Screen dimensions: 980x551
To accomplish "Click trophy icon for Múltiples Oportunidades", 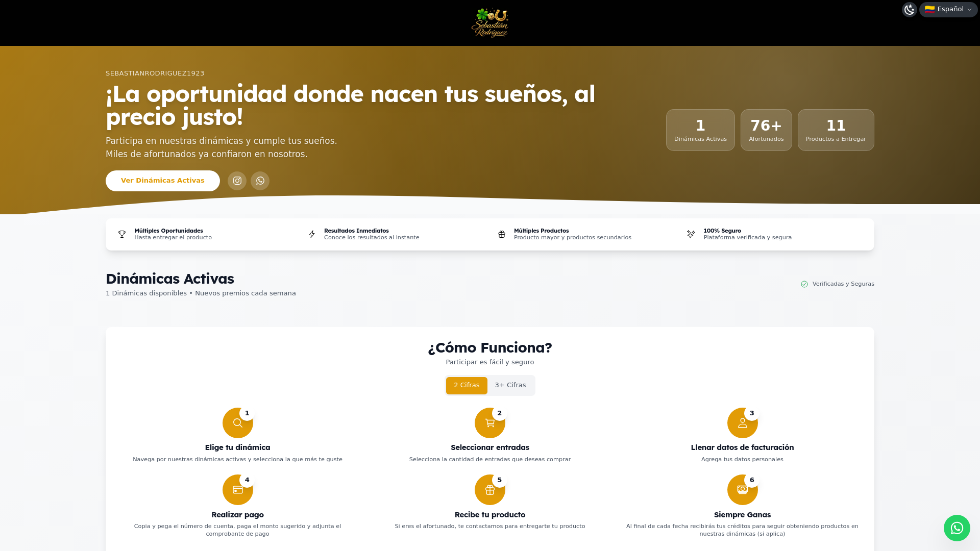I will tap(122, 234).
